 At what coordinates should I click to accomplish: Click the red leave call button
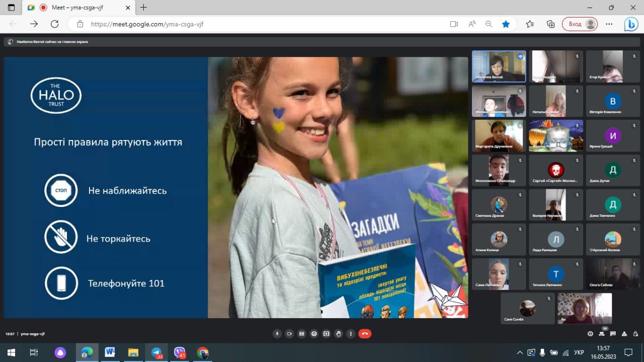point(365,334)
